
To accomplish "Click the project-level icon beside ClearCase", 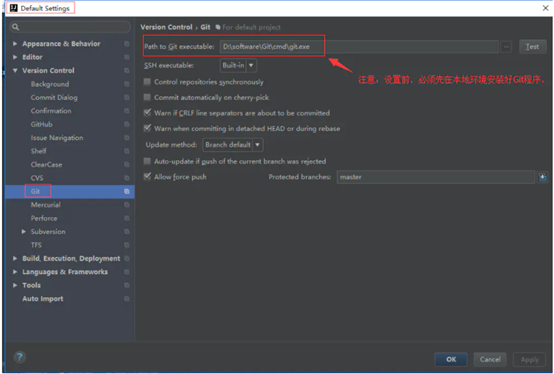I will click(x=126, y=165).
